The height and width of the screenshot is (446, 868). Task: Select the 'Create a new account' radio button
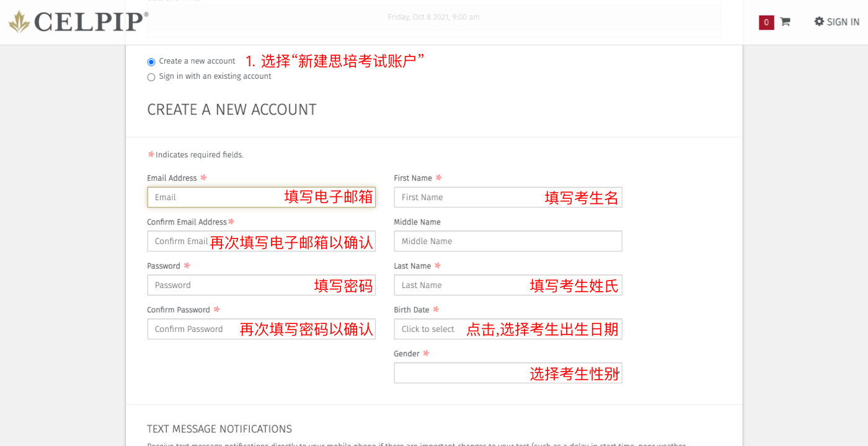pos(151,62)
